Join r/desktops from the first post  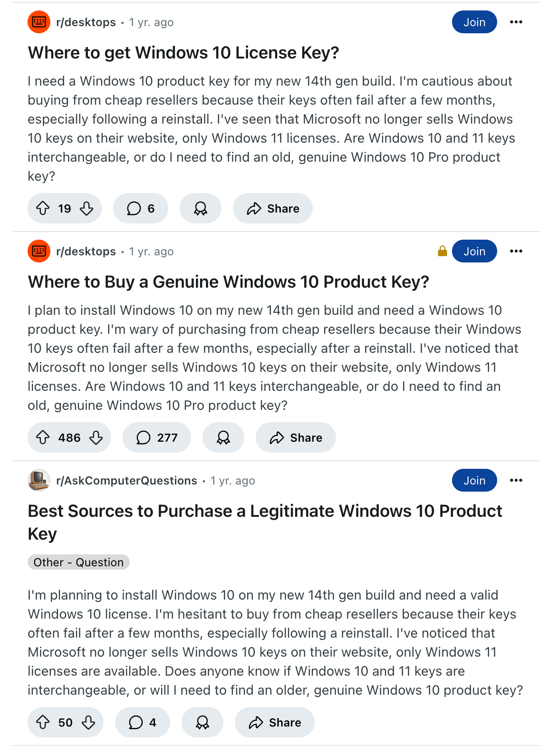coord(474,22)
